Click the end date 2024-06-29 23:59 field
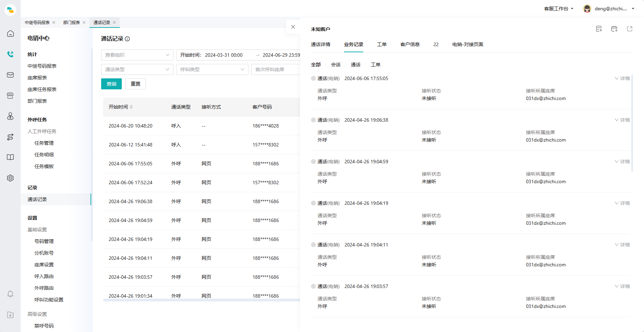Screen dimensions: 644x332 [281, 55]
